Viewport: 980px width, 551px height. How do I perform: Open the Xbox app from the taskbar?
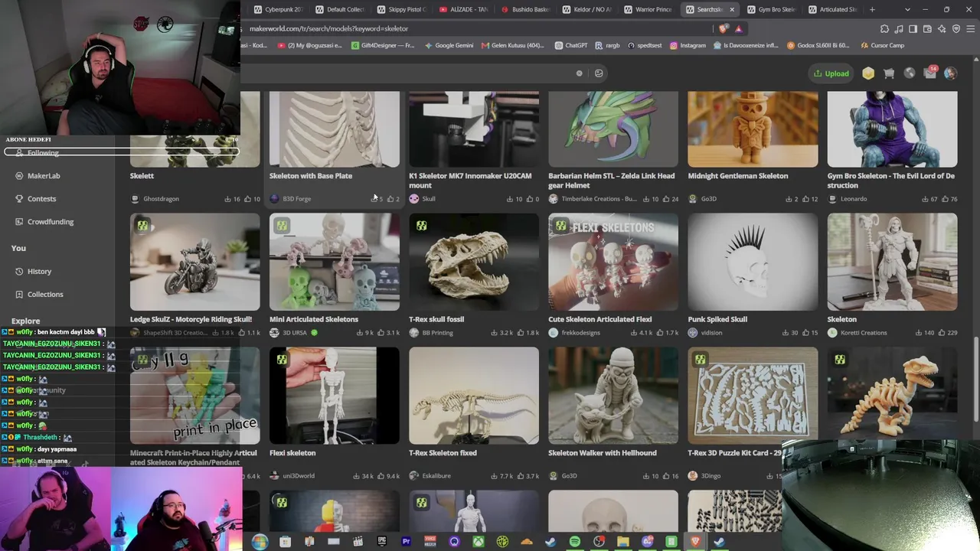[x=479, y=542]
